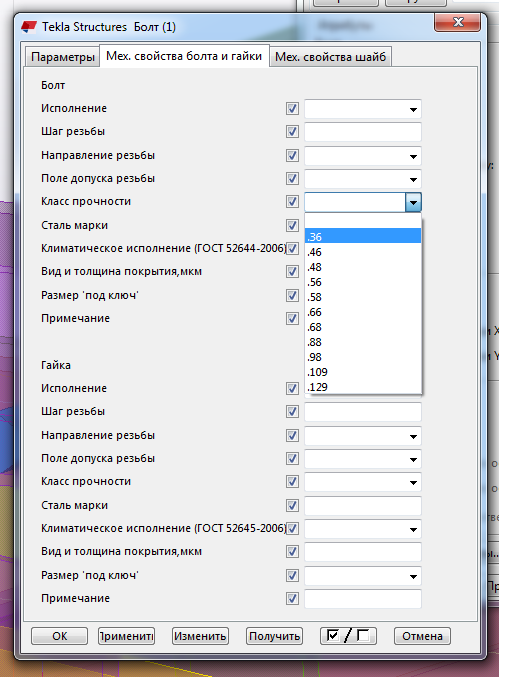
Task: Click the Получить button
Action: coord(275,636)
